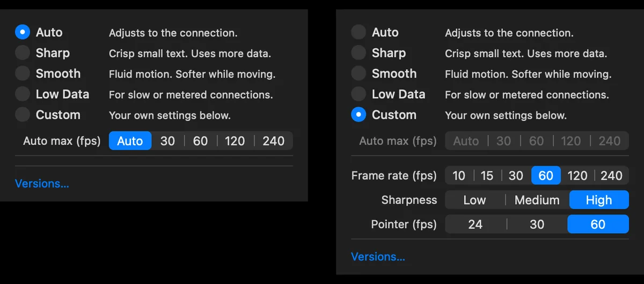Pick Low Data preset in left panel

(23, 94)
